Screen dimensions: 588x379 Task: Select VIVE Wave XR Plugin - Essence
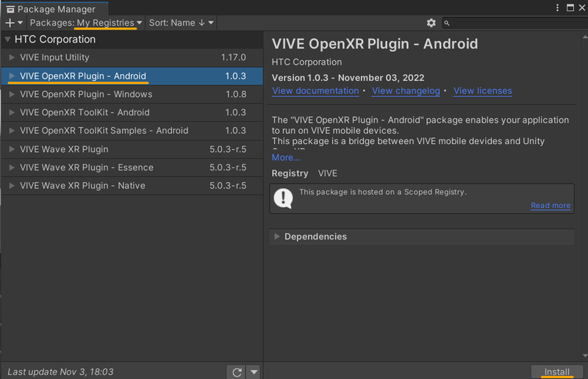tap(132, 167)
